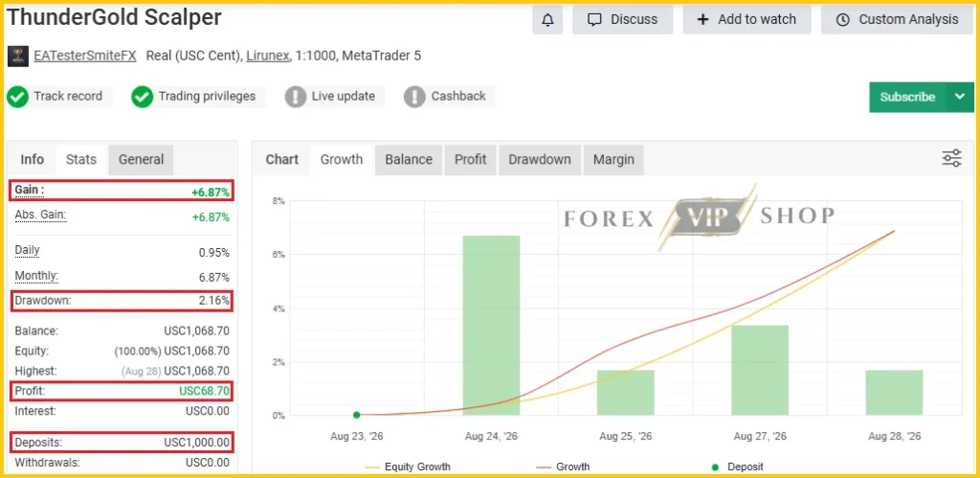The image size is (980, 478).
Task: Click the EATesterSmiteFX avatar image
Action: click(x=18, y=57)
